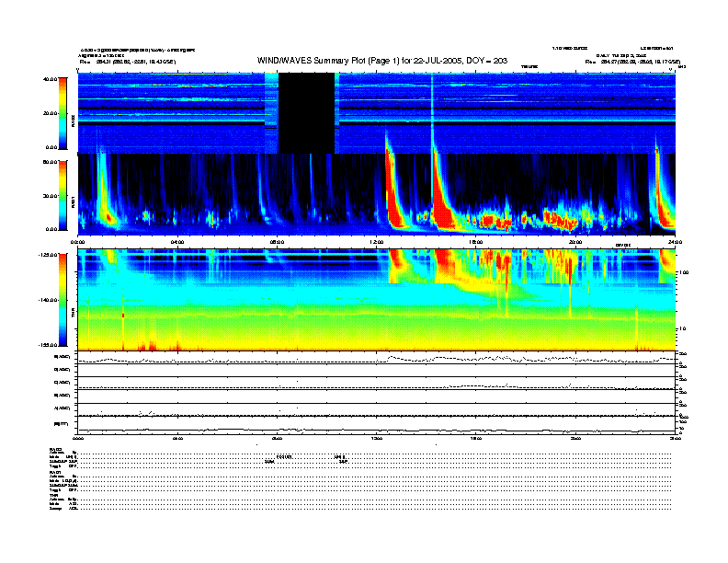Click the 16:00 time label below RAD1 spectrogram
This screenshot has width=728, height=563.
coord(476,242)
